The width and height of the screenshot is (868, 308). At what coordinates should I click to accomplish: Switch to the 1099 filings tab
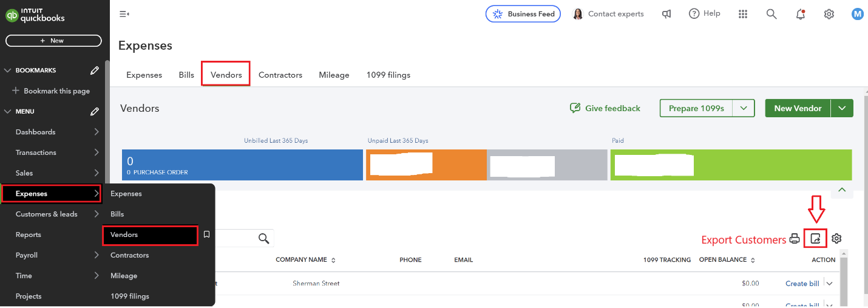click(x=388, y=75)
